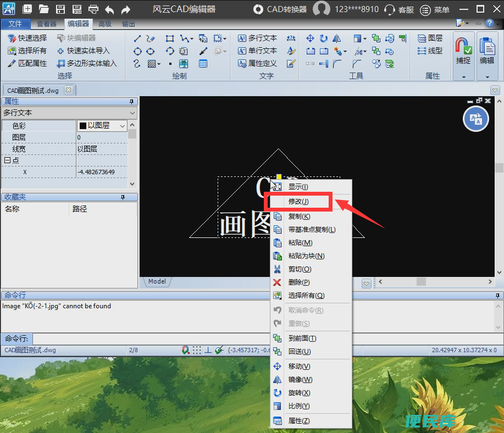Select the Circle drawing tool
Viewport: 504px width, 433px height.
click(137, 51)
